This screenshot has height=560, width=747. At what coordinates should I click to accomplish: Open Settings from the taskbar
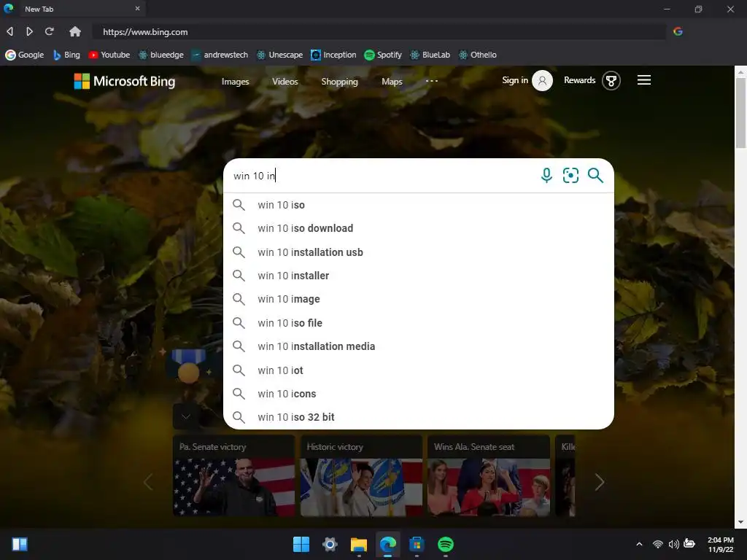[x=330, y=544]
